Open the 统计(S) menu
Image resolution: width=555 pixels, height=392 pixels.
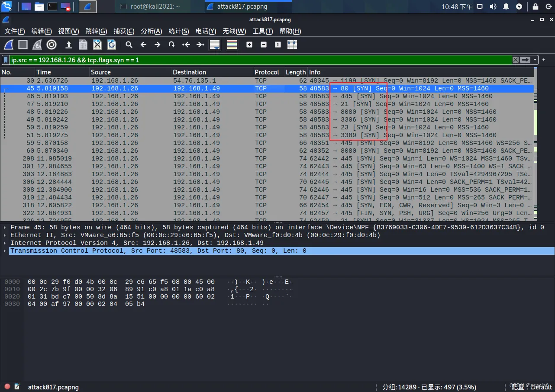click(x=179, y=31)
